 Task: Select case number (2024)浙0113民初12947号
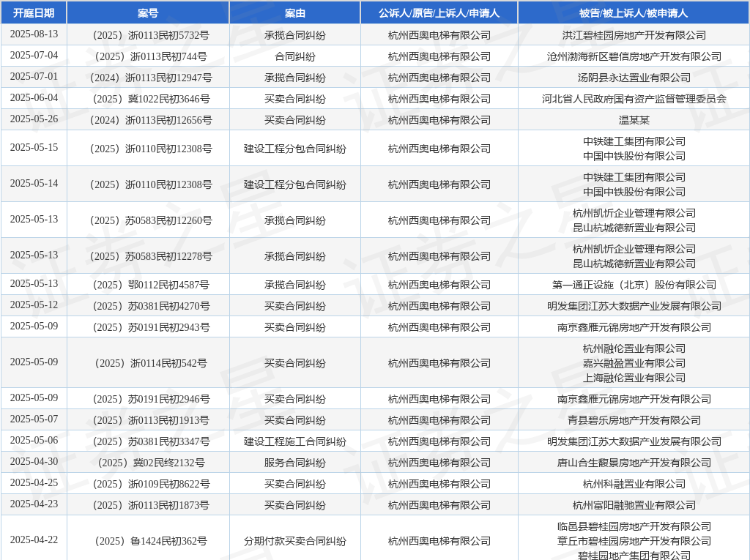pyautogui.click(x=151, y=78)
